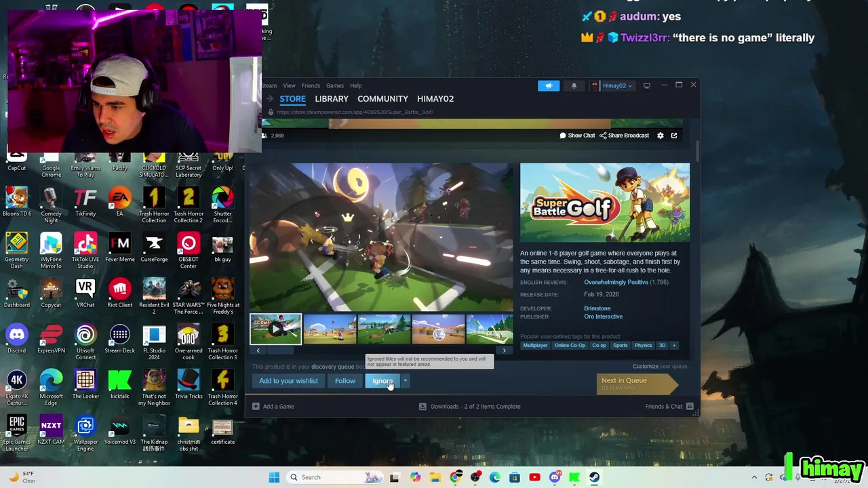Screen dimensions: 868x488
Task: Click Add to your wishlist
Action: click(x=288, y=381)
